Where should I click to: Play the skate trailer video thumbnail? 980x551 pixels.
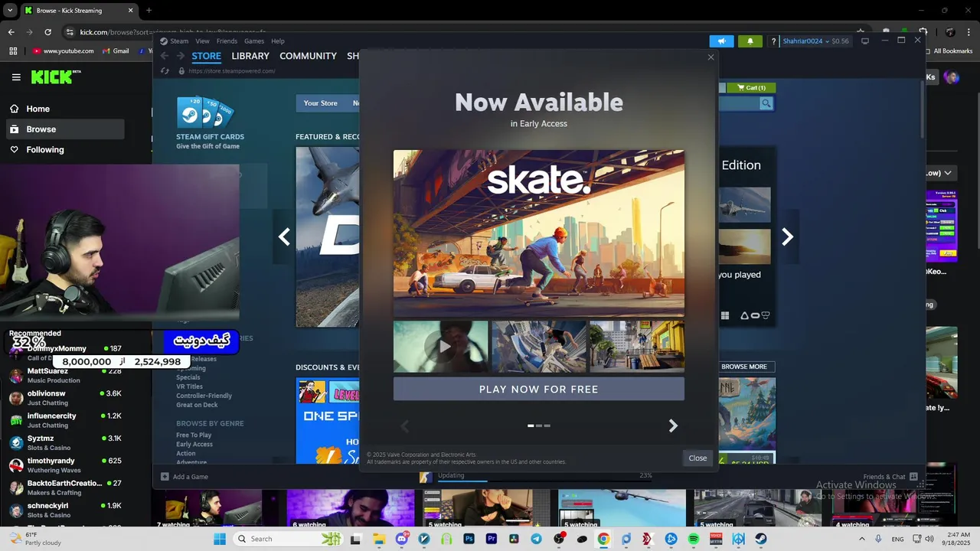coord(440,347)
